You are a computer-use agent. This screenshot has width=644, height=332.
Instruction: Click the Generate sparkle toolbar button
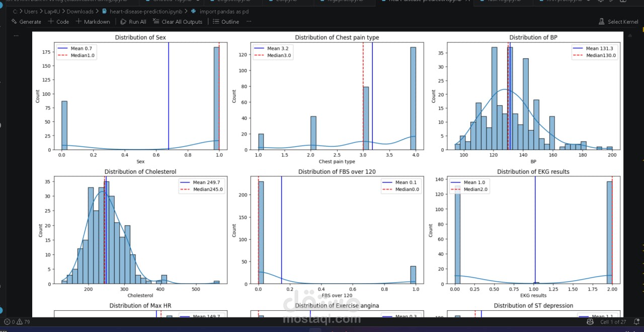(x=26, y=22)
